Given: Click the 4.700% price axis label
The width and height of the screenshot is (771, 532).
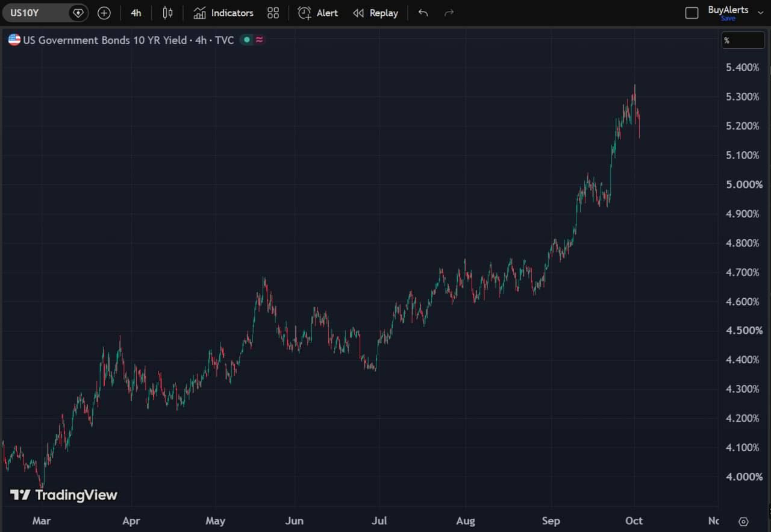Looking at the screenshot, I should coord(743,272).
